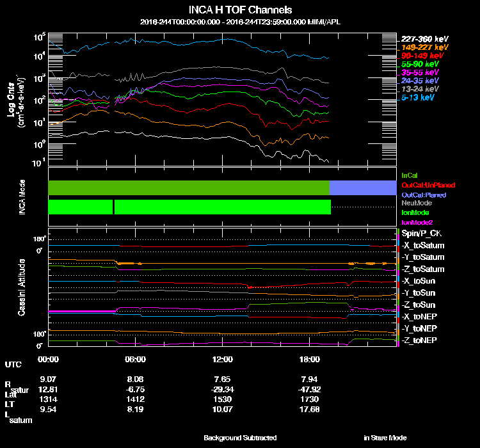Click the date range subtitle with MIMI/APL

[240, 22]
